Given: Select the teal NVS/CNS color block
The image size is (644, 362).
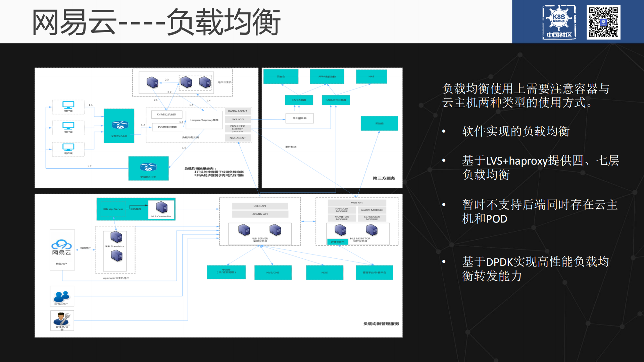Looking at the screenshot, I should (273, 273).
